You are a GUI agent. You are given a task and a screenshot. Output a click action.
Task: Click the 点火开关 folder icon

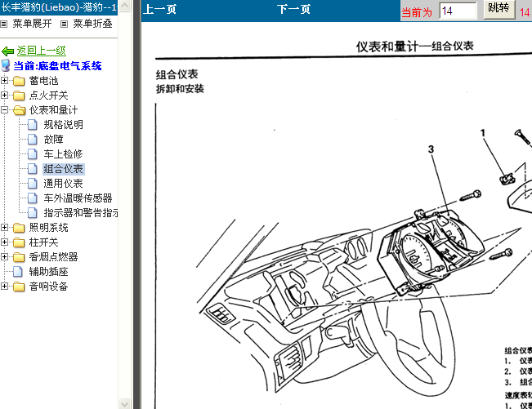pos(19,96)
